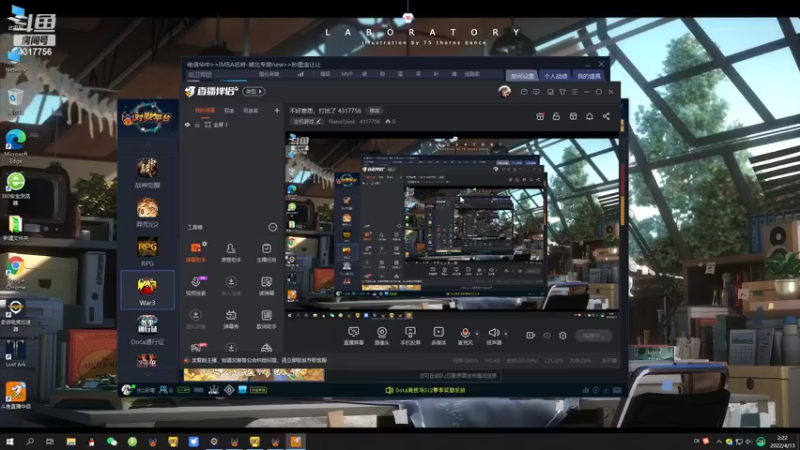Screen dimensions: 800x450
Task: Toggle visibility eye of 全屏1 source
Action: (187, 124)
